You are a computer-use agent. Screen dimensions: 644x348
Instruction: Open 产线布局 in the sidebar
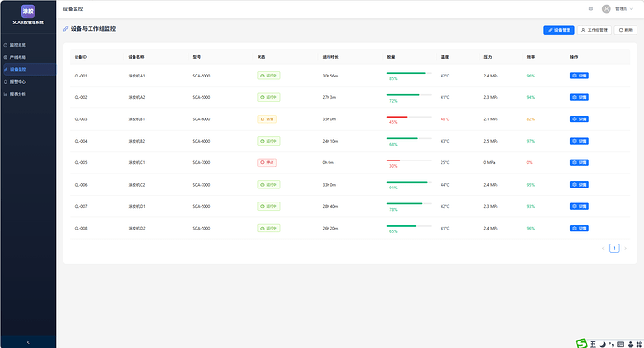pyautogui.click(x=29, y=57)
